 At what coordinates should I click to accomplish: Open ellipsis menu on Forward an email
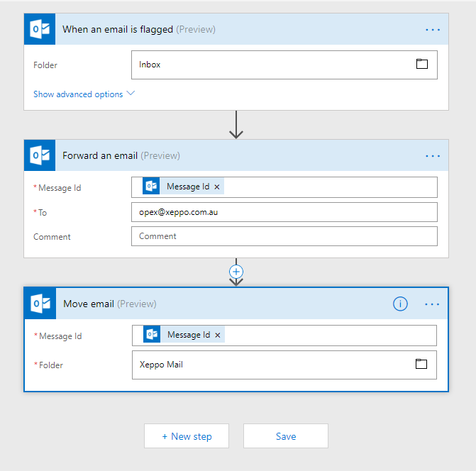coord(433,156)
